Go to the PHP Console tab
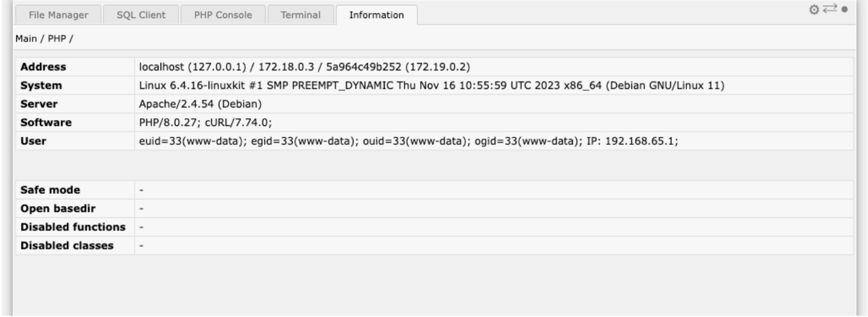868x317 pixels. [223, 15]
